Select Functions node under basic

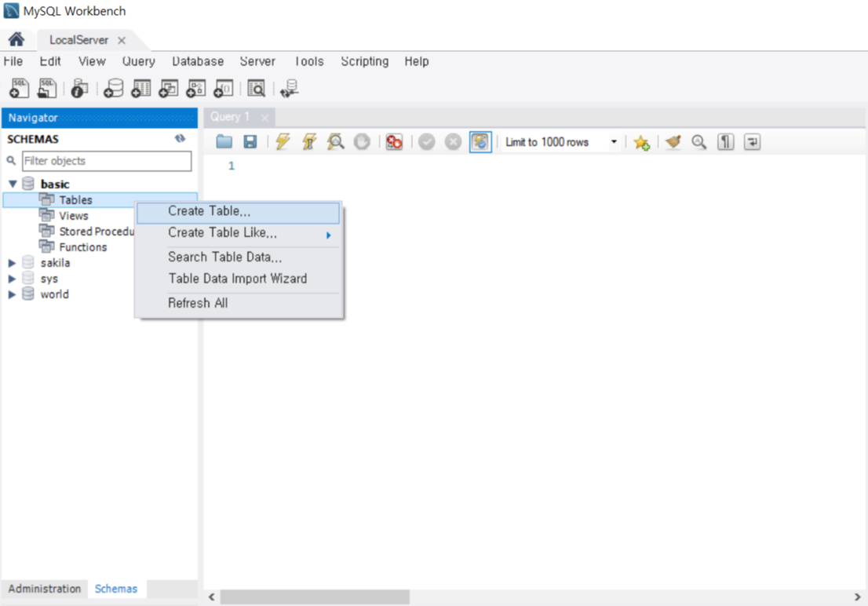click(83, 247)
